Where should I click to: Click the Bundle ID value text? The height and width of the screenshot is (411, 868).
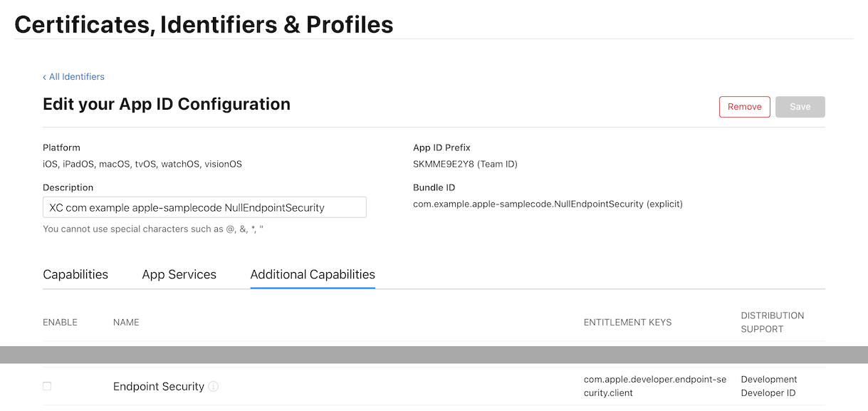(x=548, y=204)
